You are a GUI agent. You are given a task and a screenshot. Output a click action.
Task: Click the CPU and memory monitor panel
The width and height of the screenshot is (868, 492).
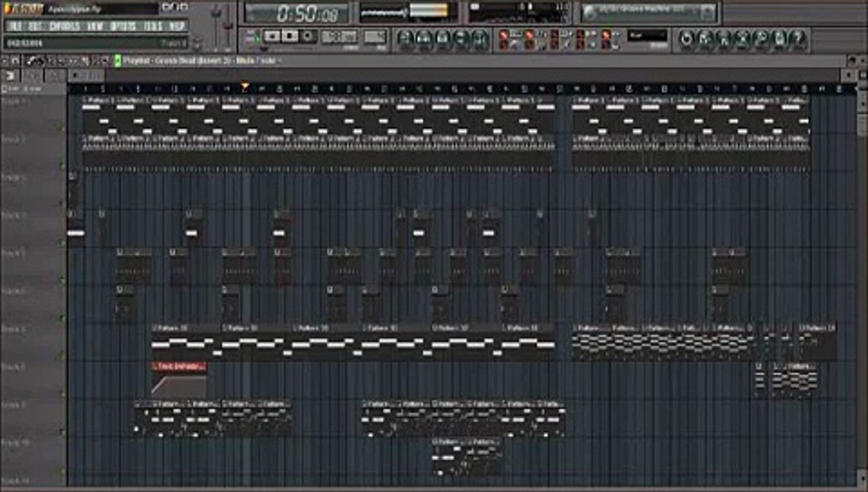click(519, 12)
